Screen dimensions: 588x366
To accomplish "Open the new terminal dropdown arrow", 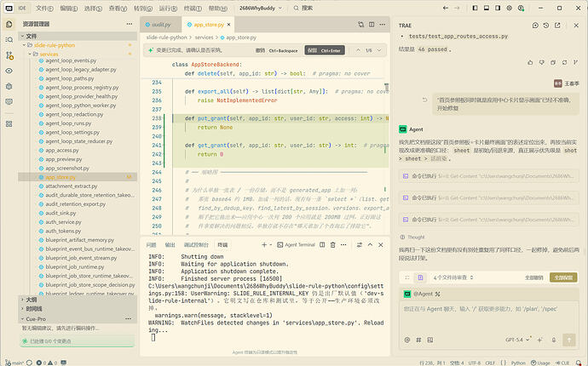I will click(x=271, y=244).
